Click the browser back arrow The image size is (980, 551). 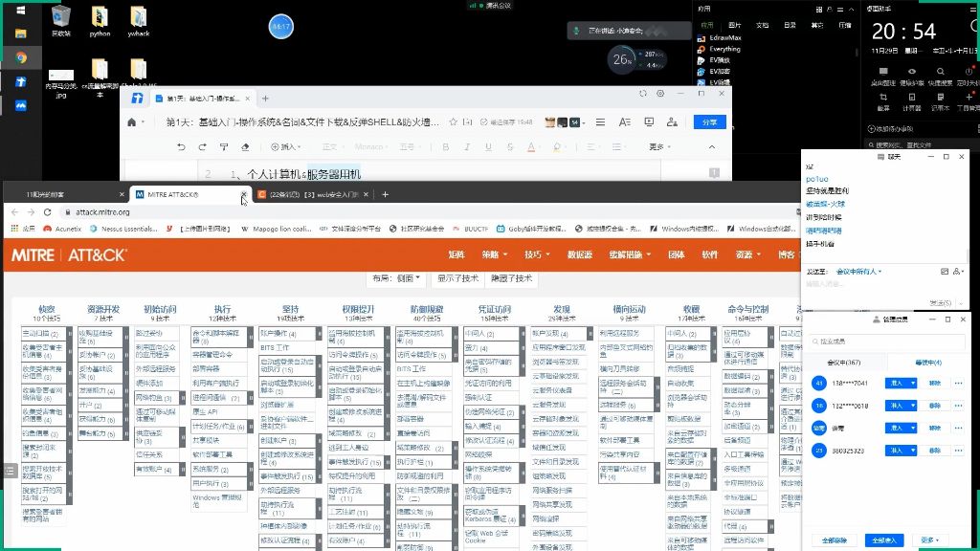pos(15,212)
